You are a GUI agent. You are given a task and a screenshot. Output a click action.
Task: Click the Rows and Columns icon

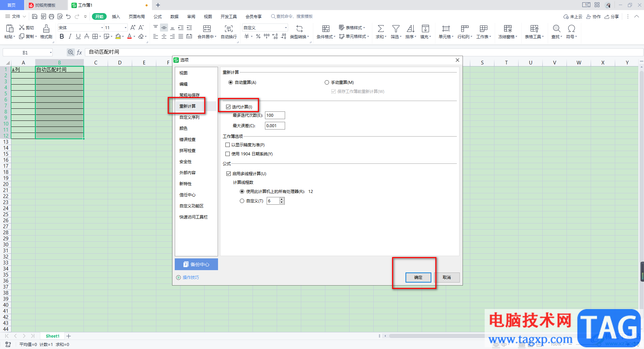[465, 29]
